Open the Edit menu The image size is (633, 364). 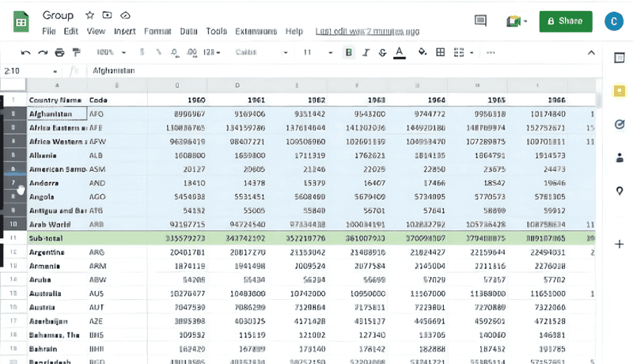coord(70,31)
